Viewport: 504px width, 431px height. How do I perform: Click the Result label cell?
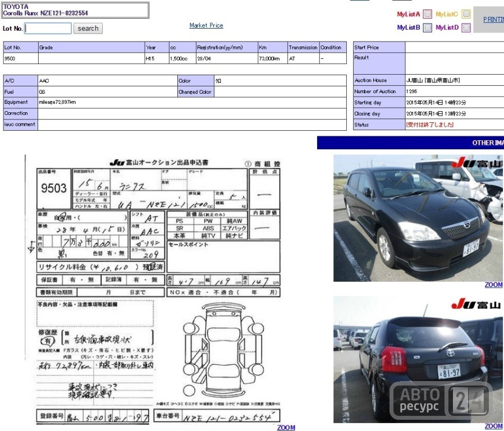(x=379, y=63)
